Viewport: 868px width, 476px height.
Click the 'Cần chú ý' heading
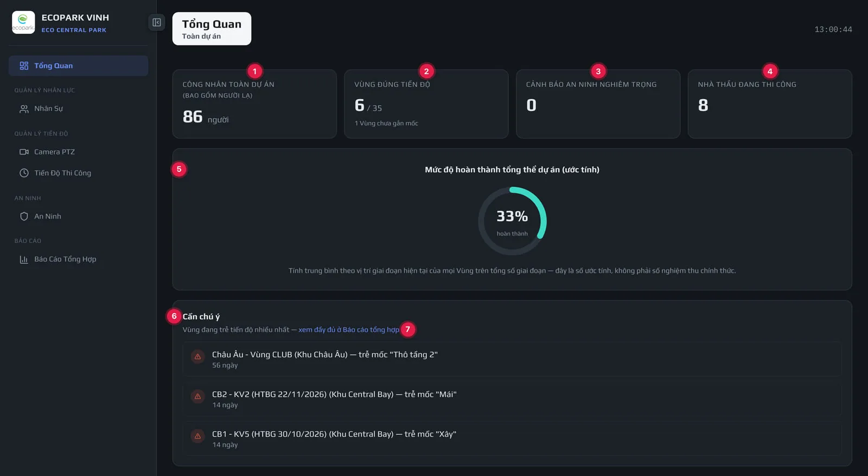tap(201, 317)
